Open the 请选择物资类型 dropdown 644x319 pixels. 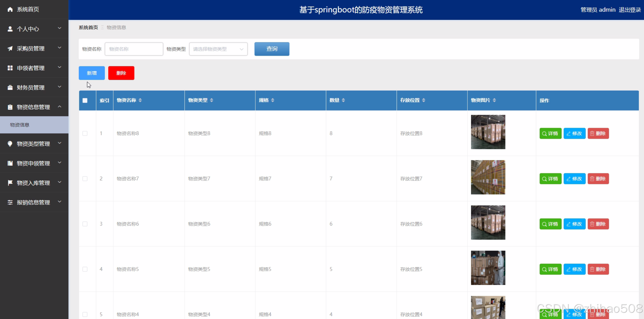click(218, 49)
